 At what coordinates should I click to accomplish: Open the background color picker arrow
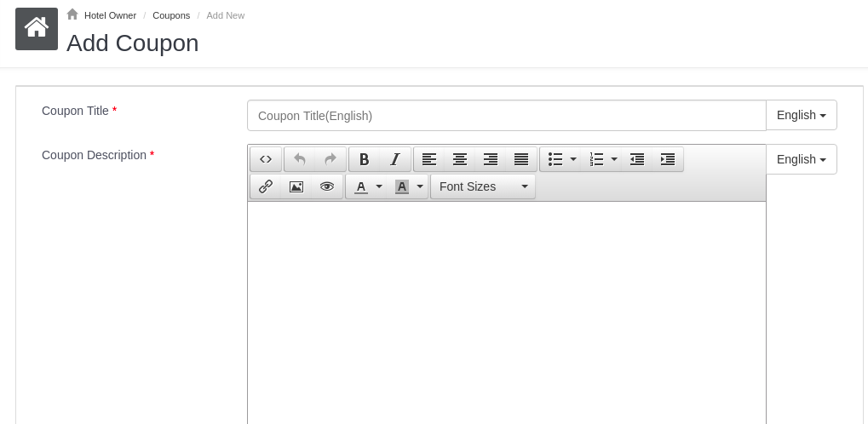(420, 186)
